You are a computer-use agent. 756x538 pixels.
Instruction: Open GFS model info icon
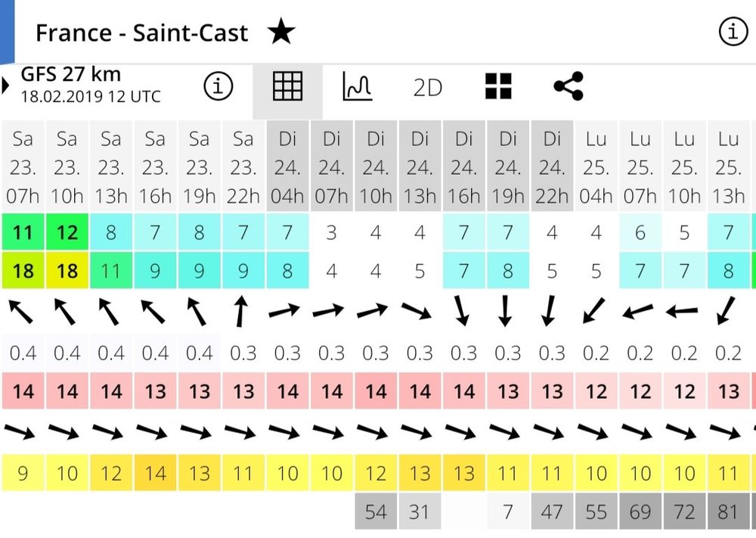(x=218, y=86)
